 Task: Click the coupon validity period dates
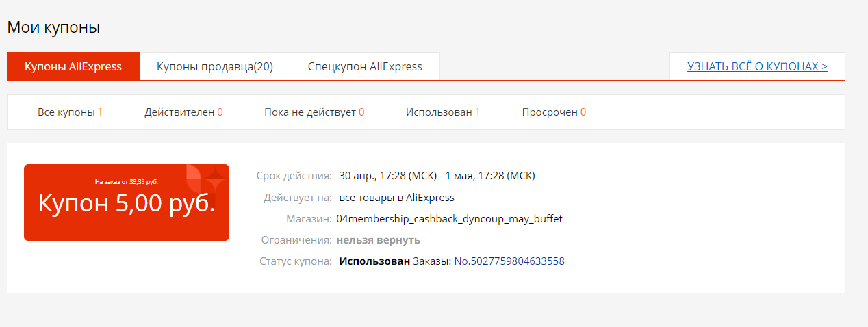437,176
